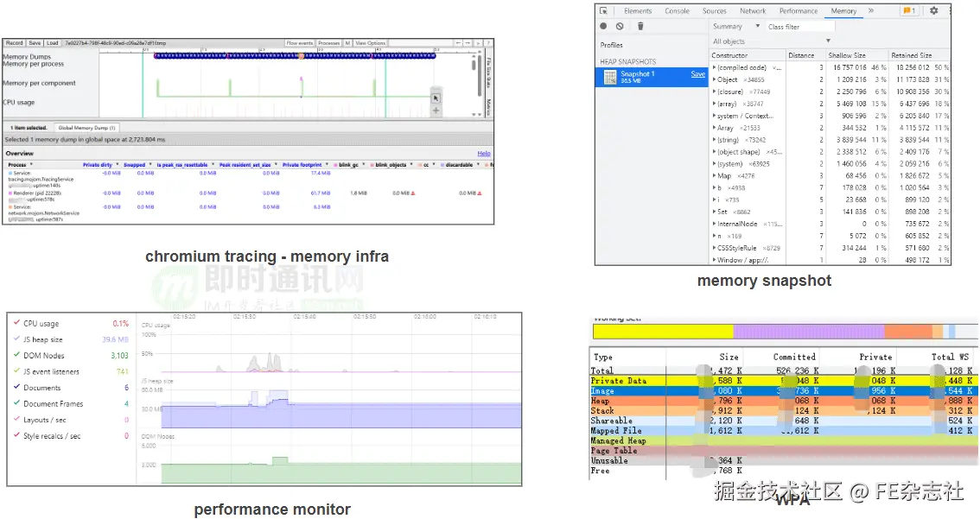The height and width of the screenshot is (519, 980).
Task: Click the inspect element picker icon
Action: 604,11
